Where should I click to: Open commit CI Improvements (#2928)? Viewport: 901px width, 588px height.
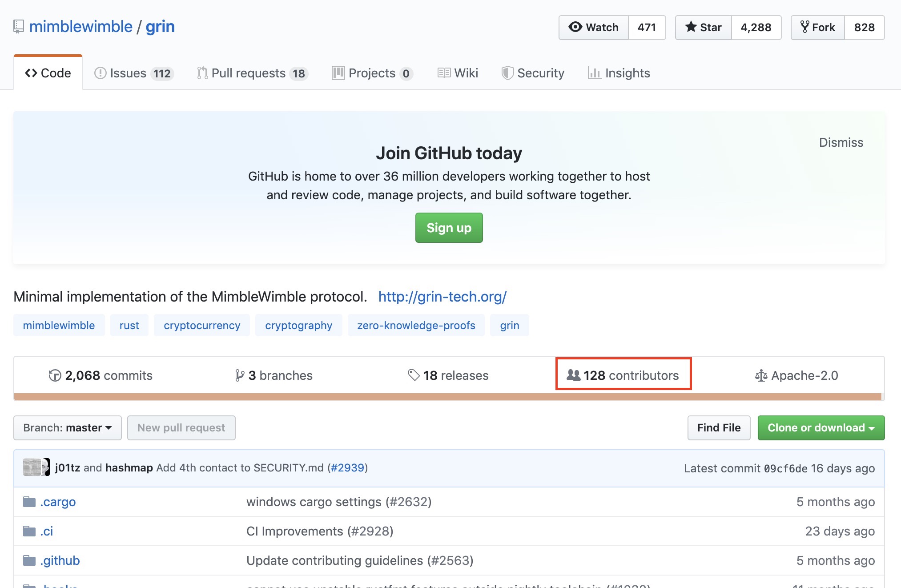(x=320, y=531)
